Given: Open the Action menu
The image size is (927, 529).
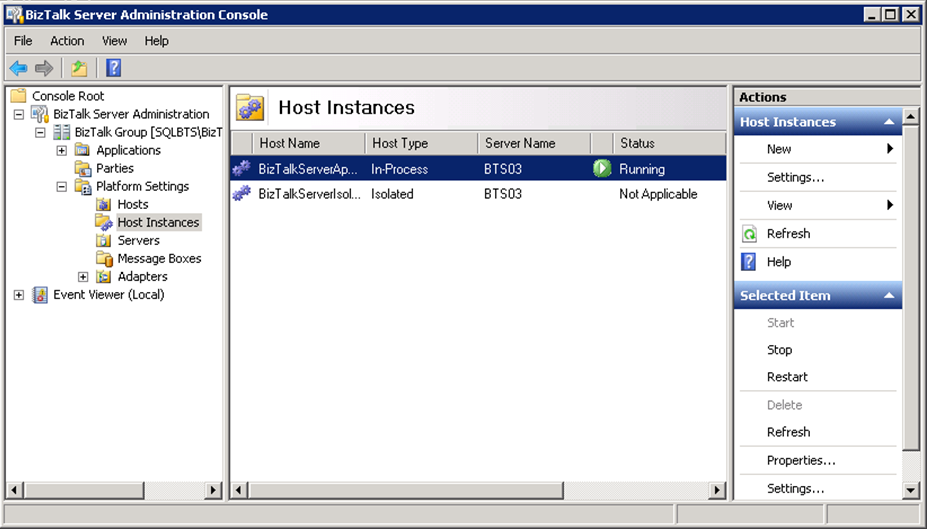Looking at the screenshot, I should [67, 41].
